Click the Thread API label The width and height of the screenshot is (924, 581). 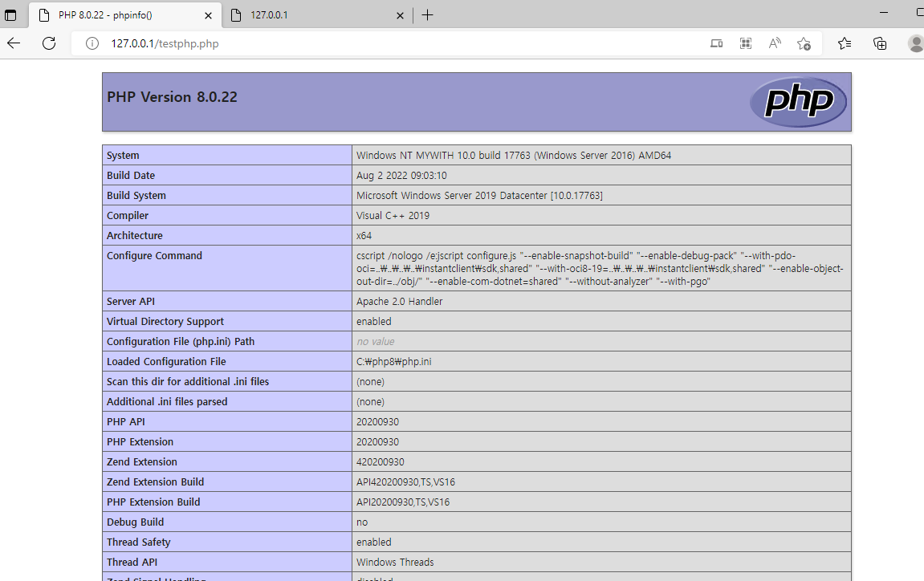pos(132,563)
